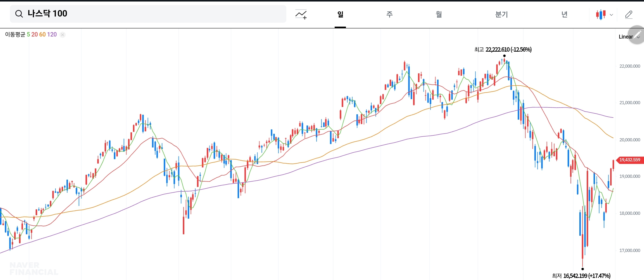This screenshot has width=644, height=280.
Task: Select the pencil drawing tool in toolbar
Action: click(629, 14)
